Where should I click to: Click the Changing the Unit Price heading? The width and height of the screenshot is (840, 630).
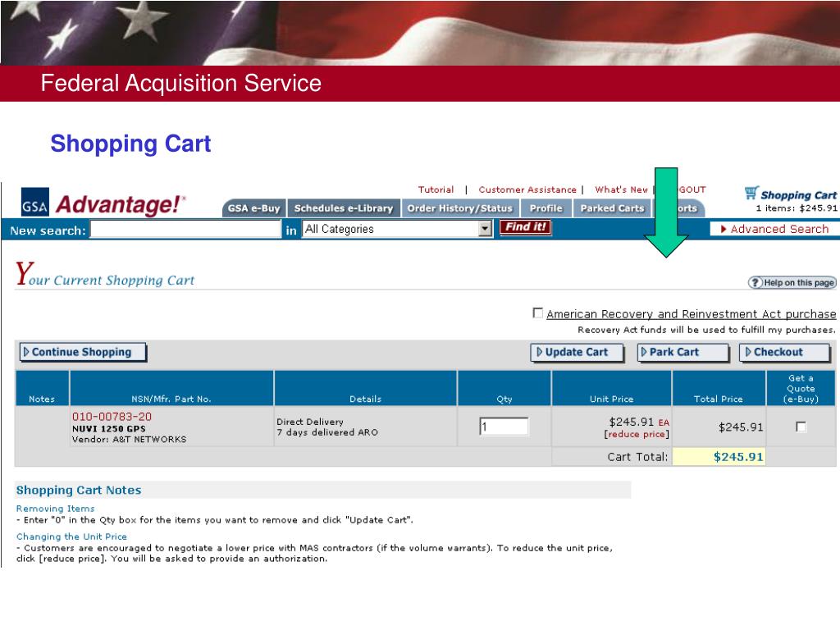tap(71, 536)
